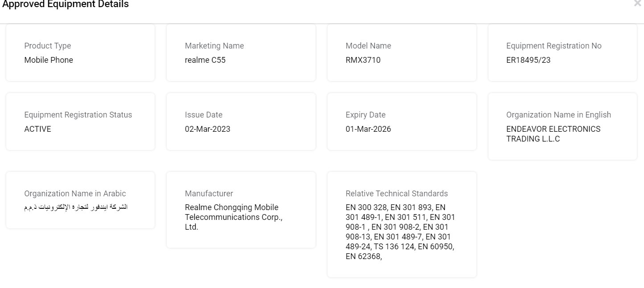Click the ACTIVE registration status value

38,129
